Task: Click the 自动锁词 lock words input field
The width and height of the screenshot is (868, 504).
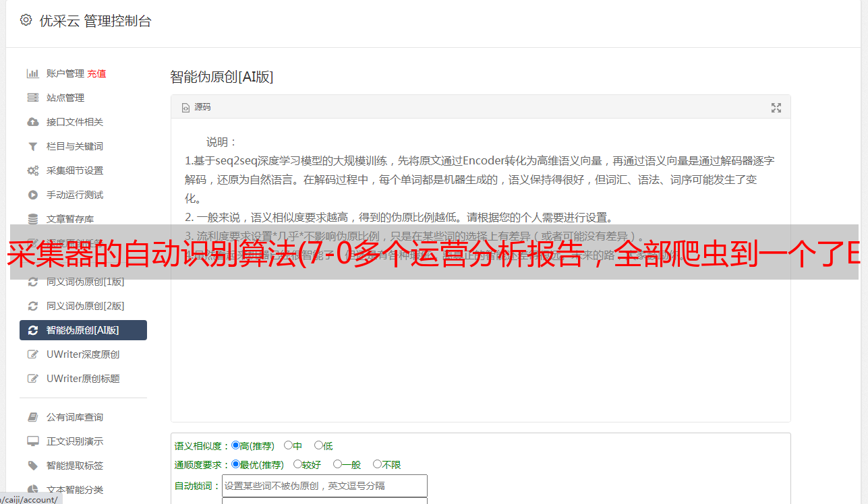Action: [324, 486]
